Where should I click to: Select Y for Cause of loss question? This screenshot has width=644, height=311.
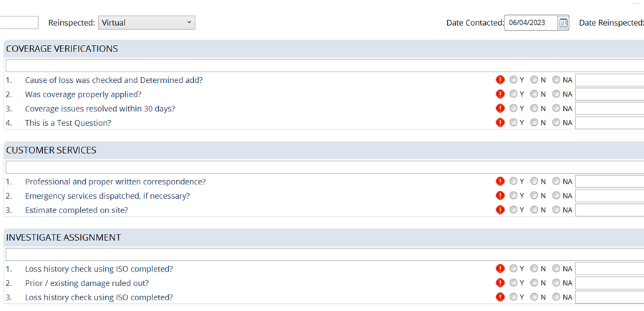[x=514, y=80]
